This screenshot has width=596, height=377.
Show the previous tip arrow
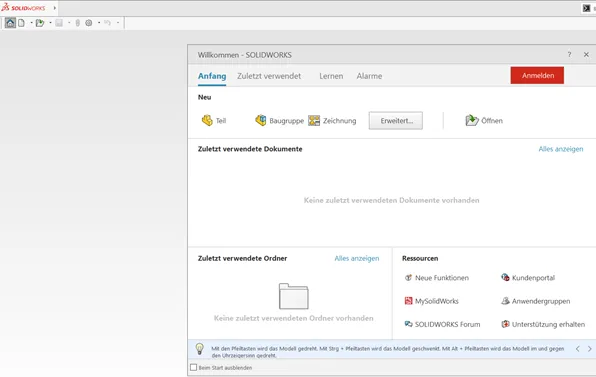[577, 348]
